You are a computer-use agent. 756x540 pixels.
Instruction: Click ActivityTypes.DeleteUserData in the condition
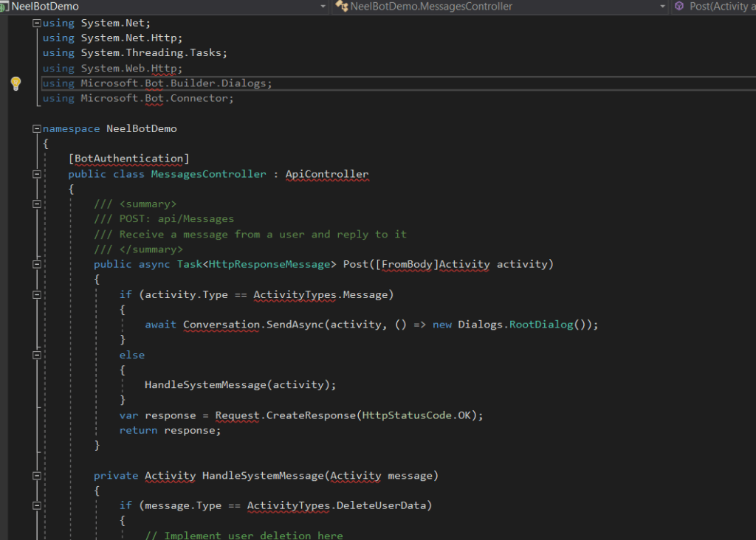(x=337, y=505)
